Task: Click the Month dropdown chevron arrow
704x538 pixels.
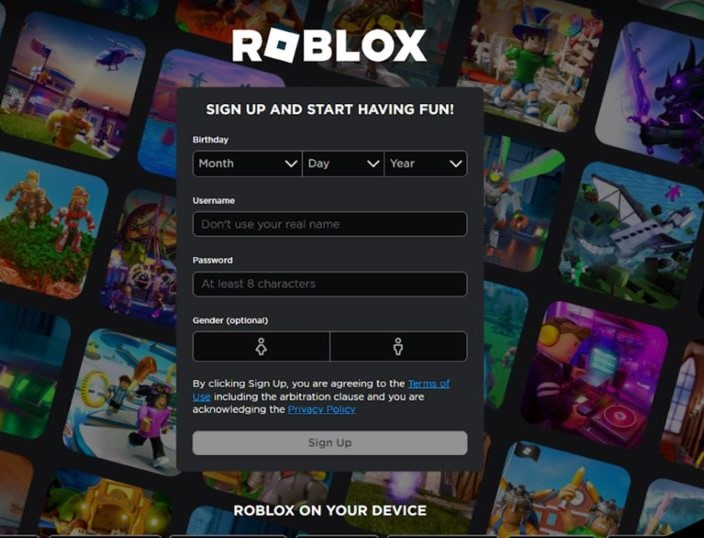Action: [291, 164]
